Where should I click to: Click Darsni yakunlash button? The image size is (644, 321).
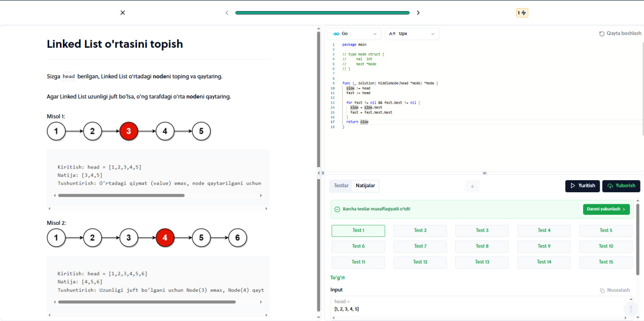click(606, 209)
